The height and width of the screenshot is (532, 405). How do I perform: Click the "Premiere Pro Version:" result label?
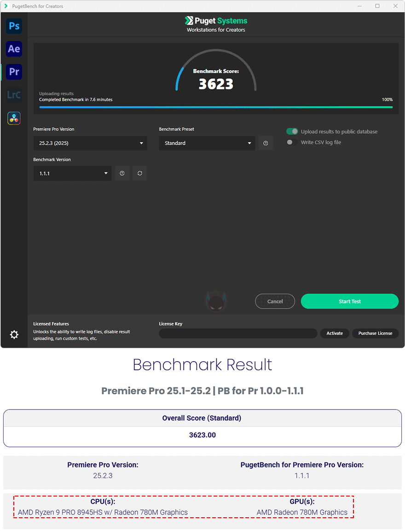[103, 465]
